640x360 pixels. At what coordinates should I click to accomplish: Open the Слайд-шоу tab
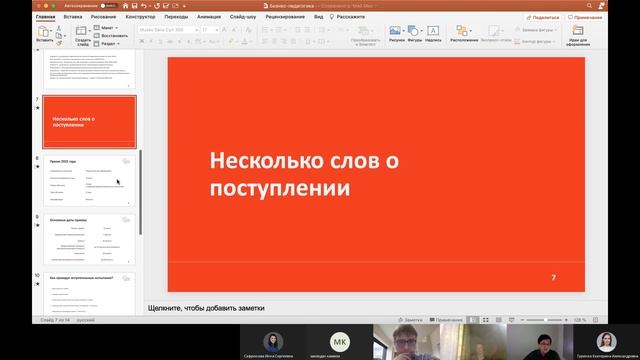[x=243, y=17]
